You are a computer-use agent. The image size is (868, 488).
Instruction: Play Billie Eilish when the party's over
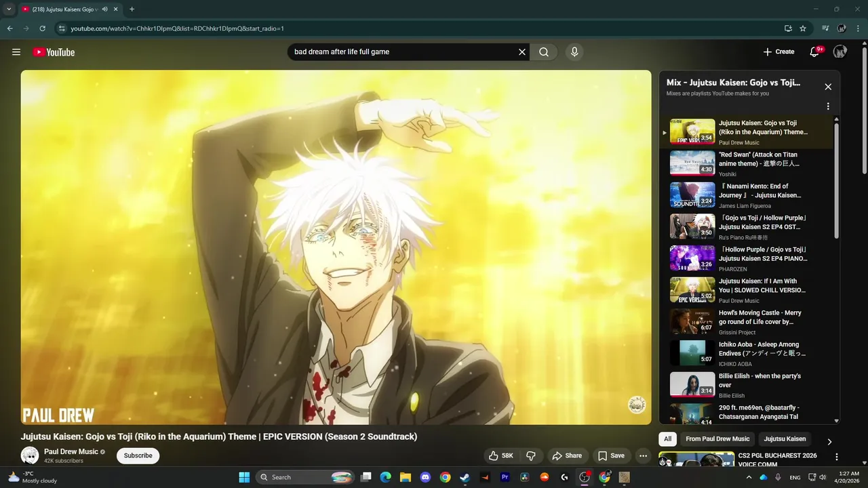coord(746,385)
